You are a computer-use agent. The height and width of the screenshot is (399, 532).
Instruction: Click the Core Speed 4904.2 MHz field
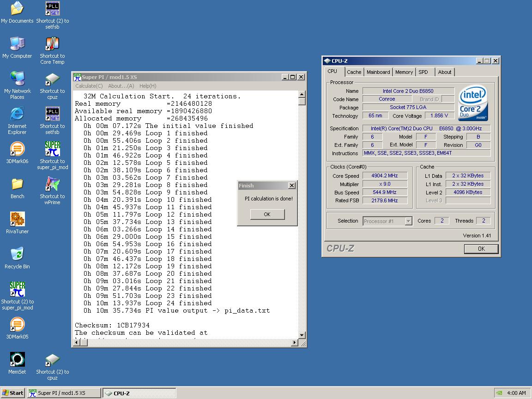385,176
